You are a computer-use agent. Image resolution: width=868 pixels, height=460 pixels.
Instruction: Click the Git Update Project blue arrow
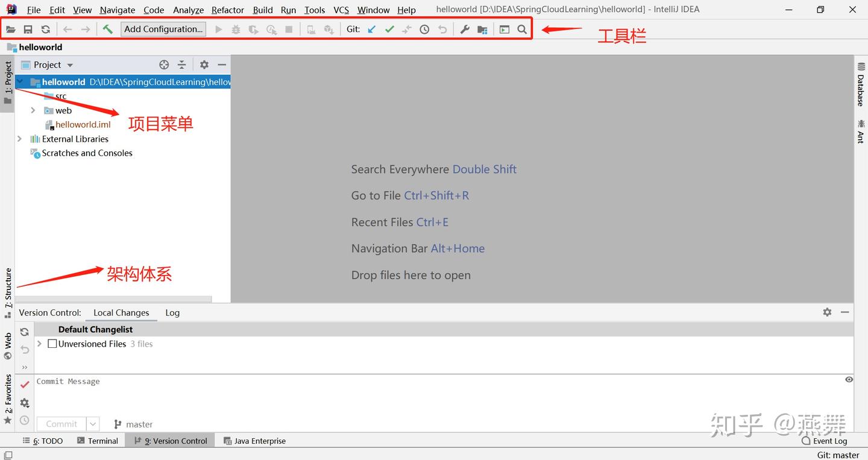click(x=372, y=29)
